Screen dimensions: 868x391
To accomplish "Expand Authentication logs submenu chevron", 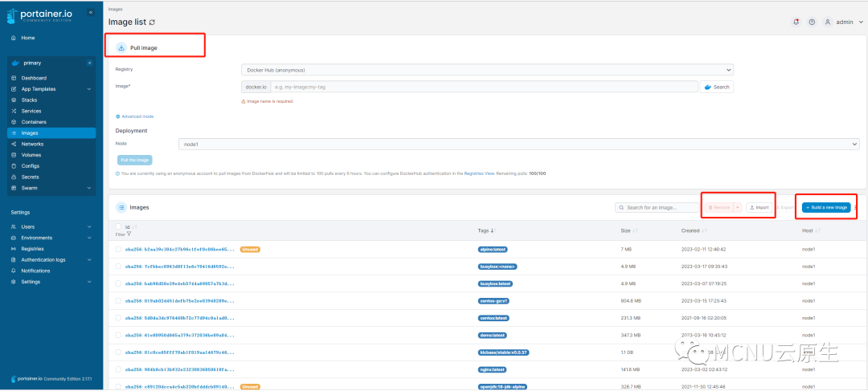I will 89,260.
